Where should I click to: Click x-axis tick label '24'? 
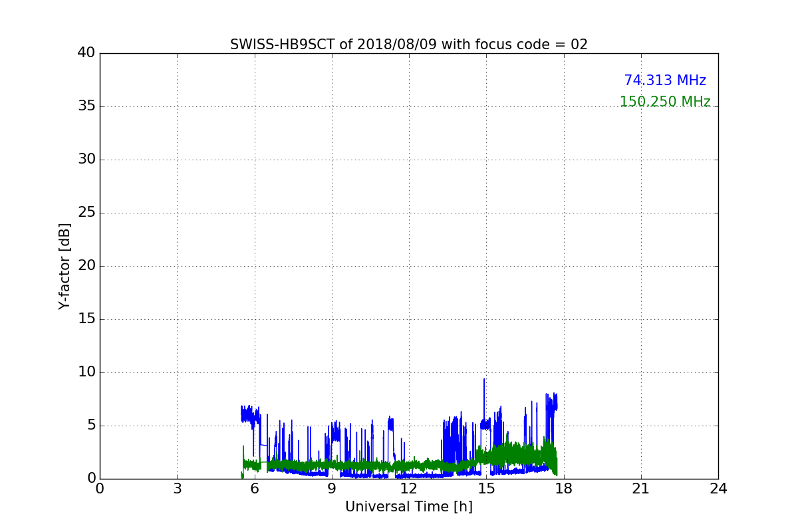pyautogui.click(x=718, y=489)
